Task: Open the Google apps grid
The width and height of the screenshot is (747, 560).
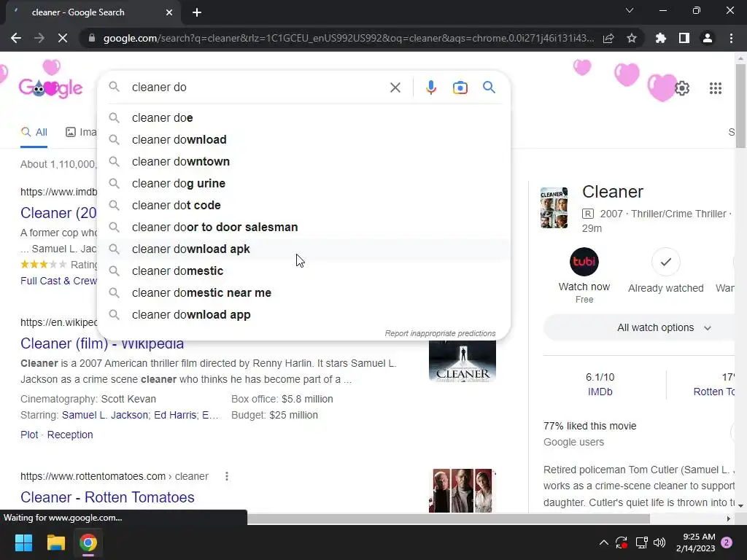Action: (715, 88)
